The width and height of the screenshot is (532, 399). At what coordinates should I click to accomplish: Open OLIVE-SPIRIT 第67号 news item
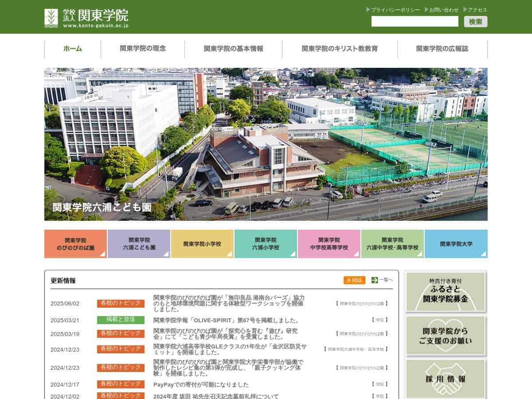click(227, 320)
